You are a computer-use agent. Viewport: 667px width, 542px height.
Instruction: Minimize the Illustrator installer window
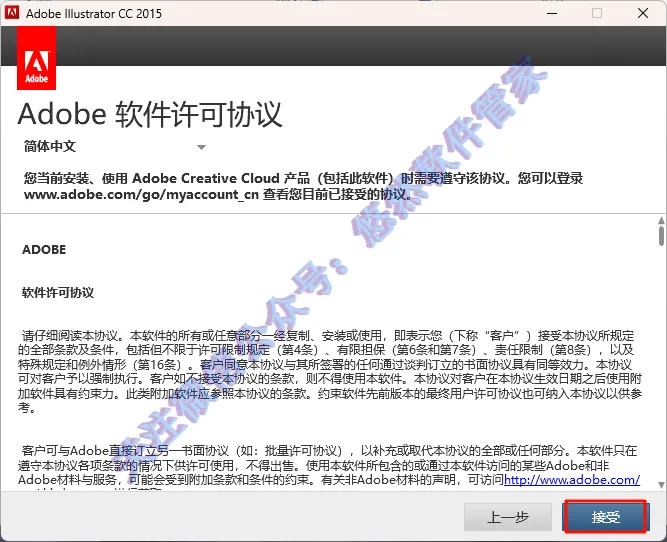tap(552, 13)
